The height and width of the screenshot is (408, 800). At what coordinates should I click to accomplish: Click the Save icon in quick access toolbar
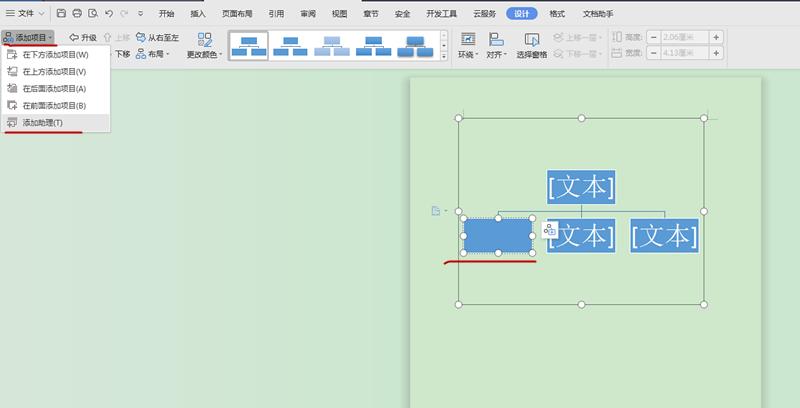62,14
